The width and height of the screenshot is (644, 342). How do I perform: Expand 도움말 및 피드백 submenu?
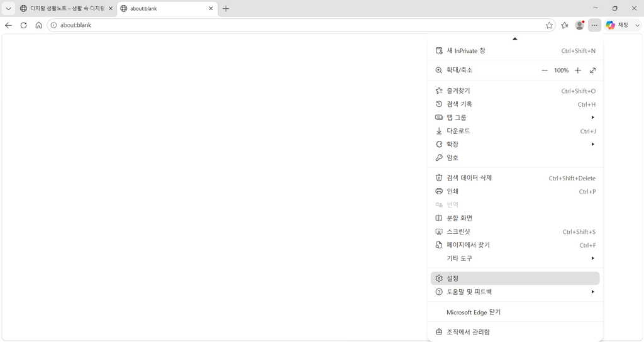coord(515,292)
